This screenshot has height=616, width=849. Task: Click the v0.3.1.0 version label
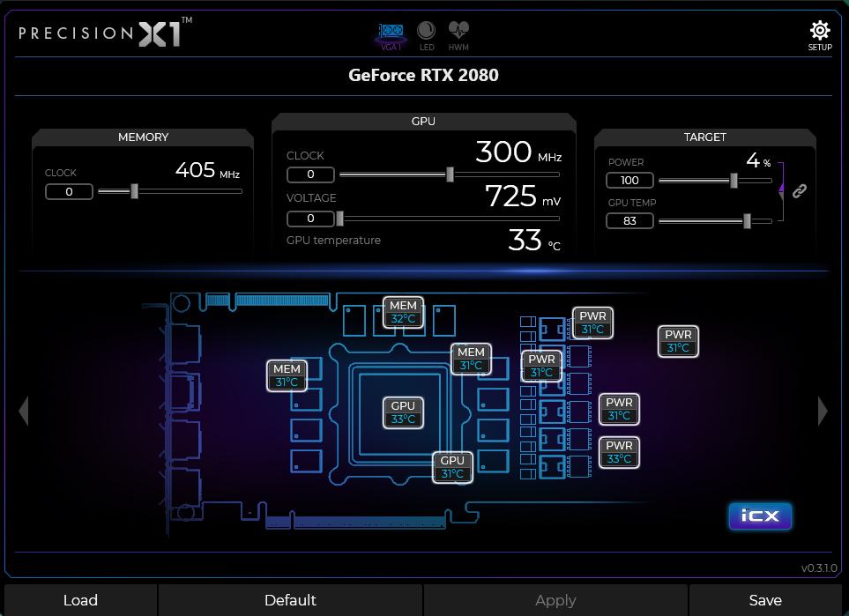point(819,568)
